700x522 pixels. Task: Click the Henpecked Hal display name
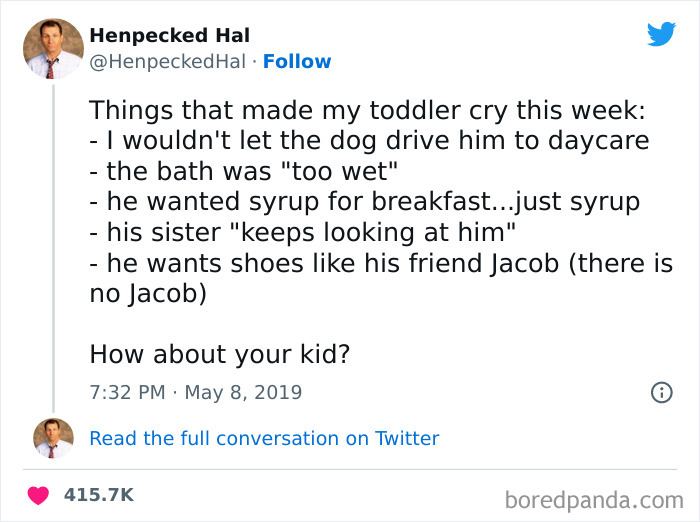pyautogui.click(x=170, y=36)
